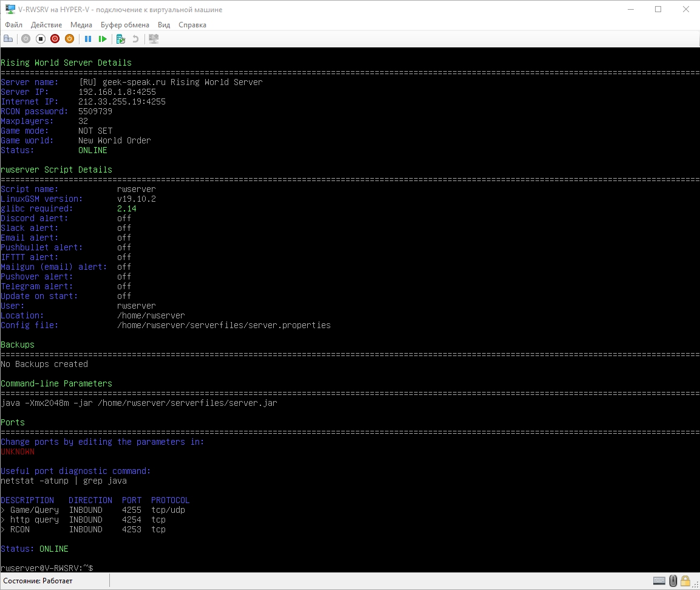This screenshot has height=590, width=700.
Task: Create a checkpoint with toolbar icon
Action: (121, 39)
